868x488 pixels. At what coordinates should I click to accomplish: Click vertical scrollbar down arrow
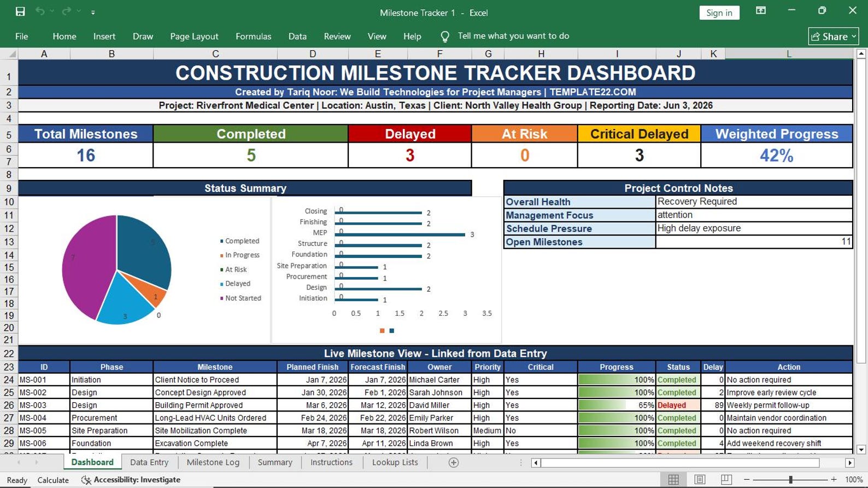pos(861,450)
